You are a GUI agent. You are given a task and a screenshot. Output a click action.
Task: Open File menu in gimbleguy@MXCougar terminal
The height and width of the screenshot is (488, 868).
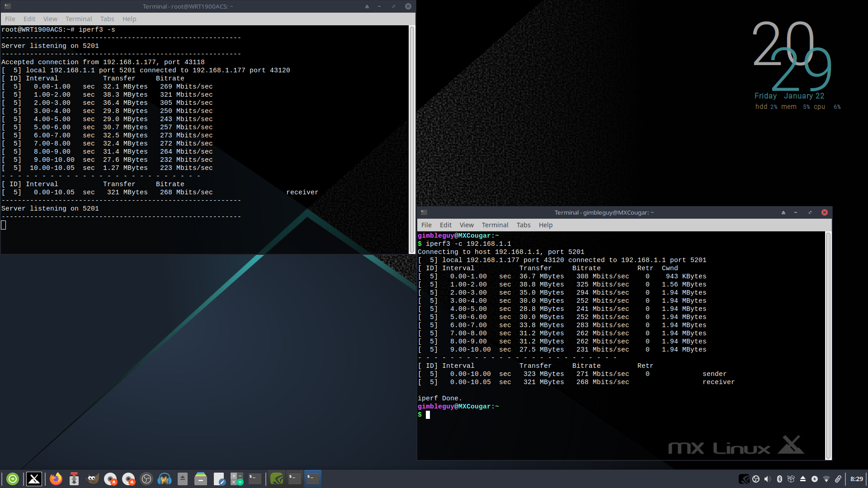(426, 225)
